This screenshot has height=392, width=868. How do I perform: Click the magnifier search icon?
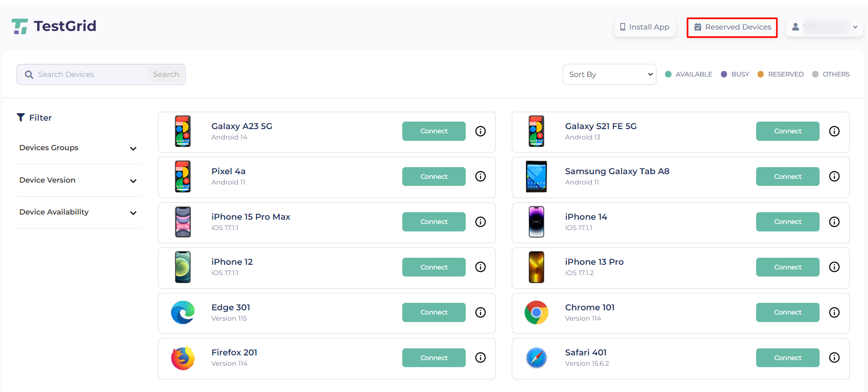29,75
